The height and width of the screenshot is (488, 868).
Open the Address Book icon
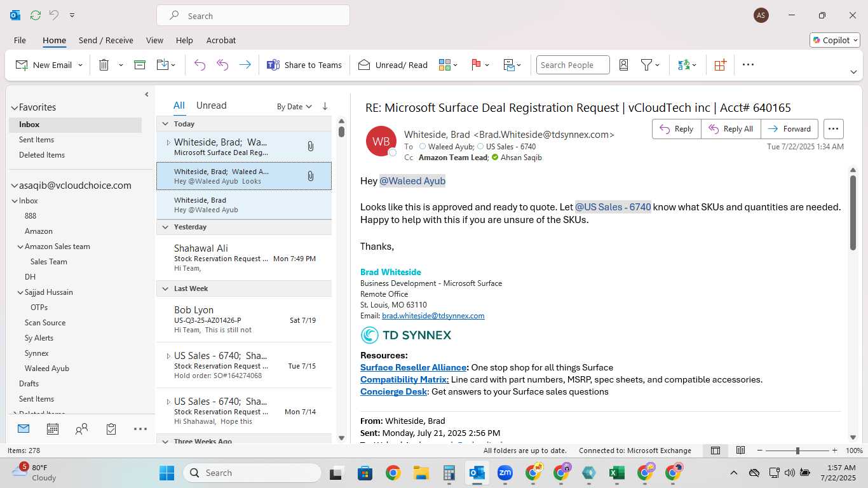623,65
